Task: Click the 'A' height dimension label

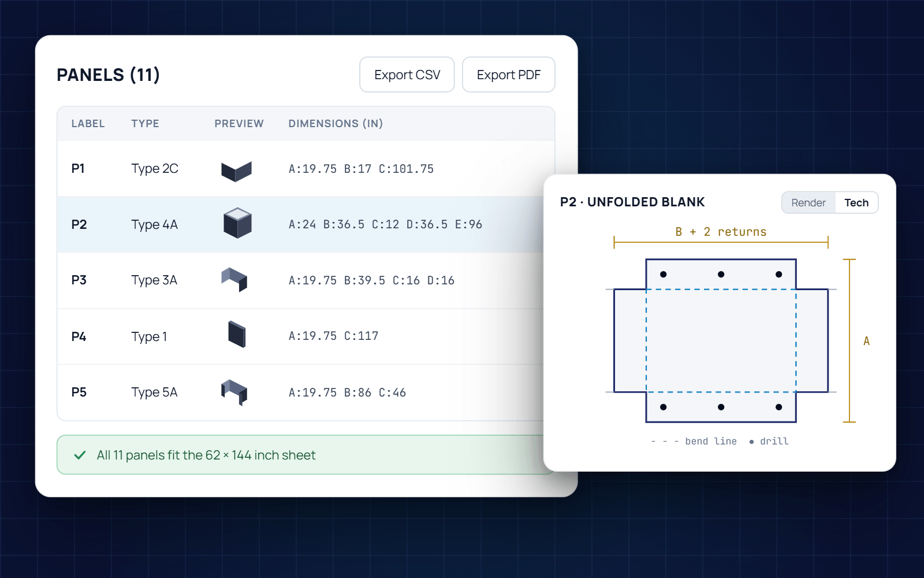Action: tap(866, 341)
